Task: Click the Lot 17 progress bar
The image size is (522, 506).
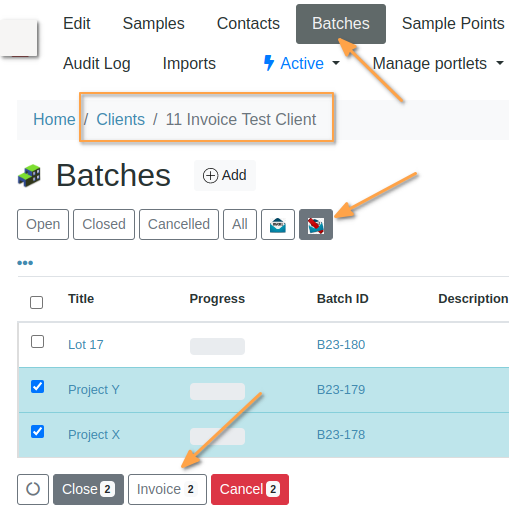Action: pyautogui.click(x=217, y=346)
